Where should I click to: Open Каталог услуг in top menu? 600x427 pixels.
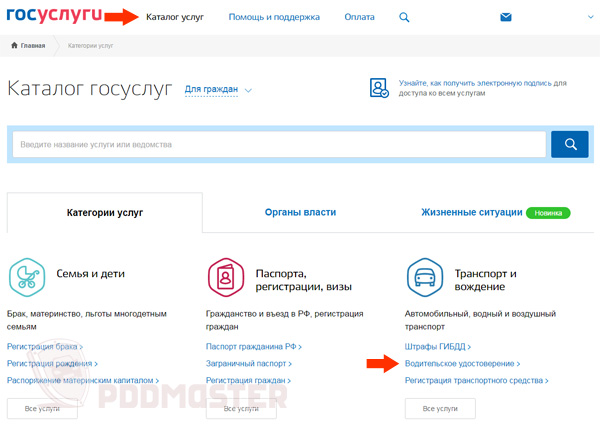coord(175,17)
